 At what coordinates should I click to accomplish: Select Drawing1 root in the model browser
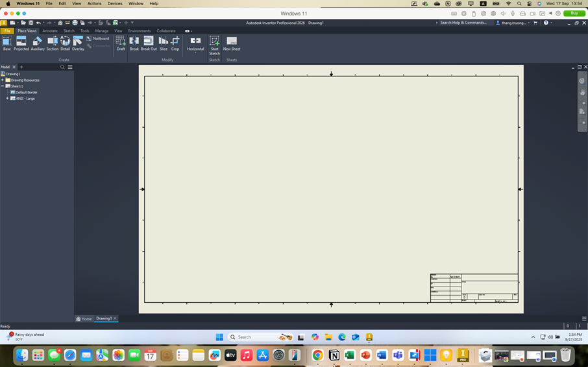tap(10, 74)
